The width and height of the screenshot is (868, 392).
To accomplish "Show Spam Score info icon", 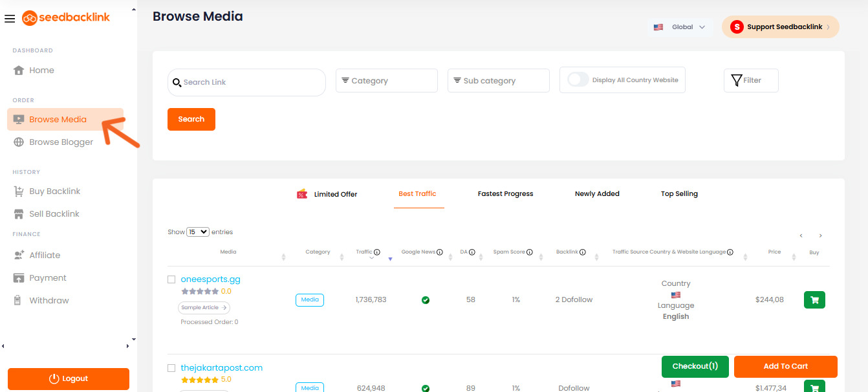I will pyautogui.click(x=529, y=252).
